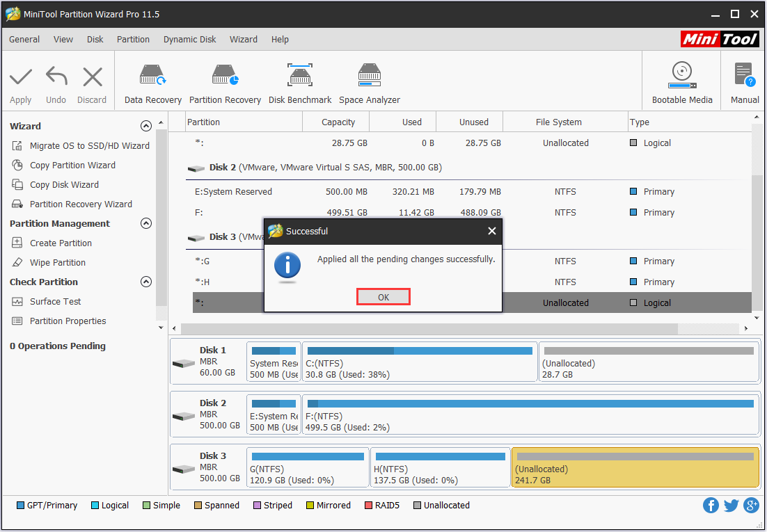Image resolution: width=767 pixels, height=532 pixels.
Task: Select E:System Reserved block on Disk 2 map
Action: 274,414
